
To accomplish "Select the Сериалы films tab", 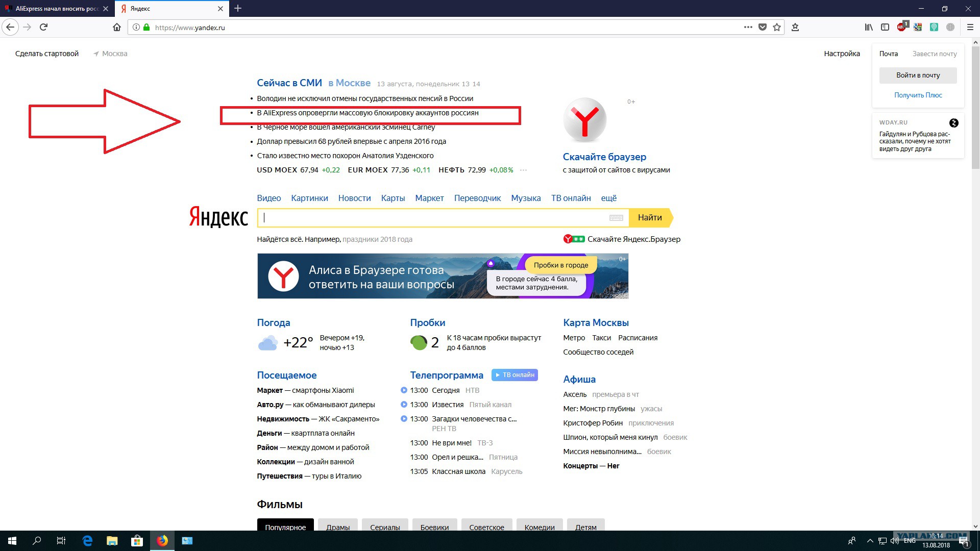I will 385,525.
